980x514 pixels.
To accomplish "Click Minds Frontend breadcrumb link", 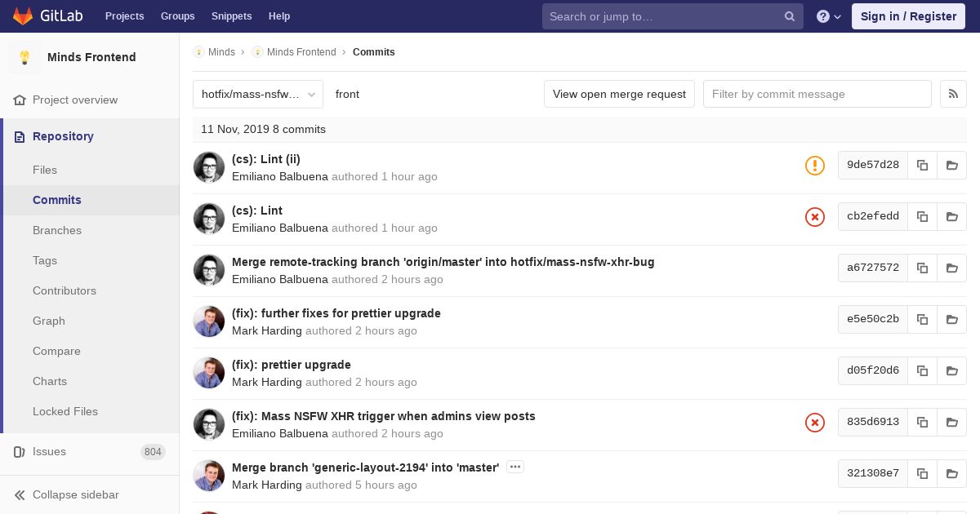I will pyautogui.click(x=301, y=52).
